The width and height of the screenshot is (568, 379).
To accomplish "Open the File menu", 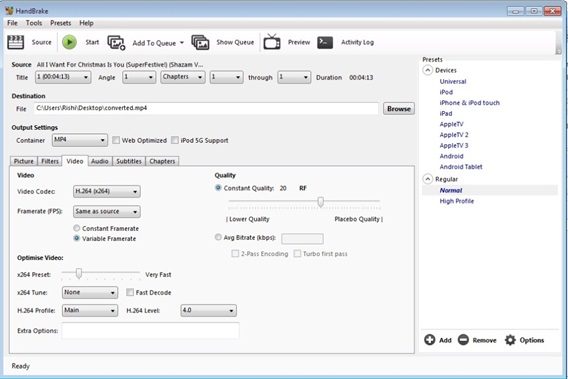I will pyautogui.click(x=12, y=23).
